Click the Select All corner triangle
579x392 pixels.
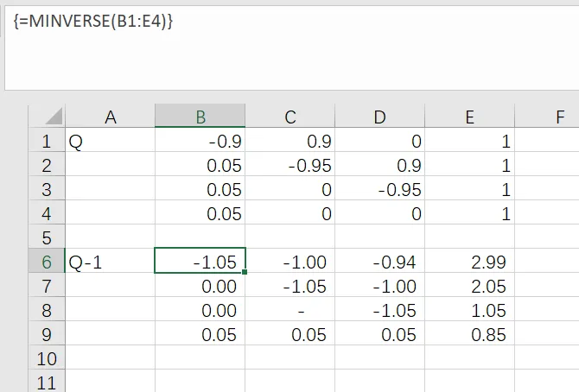click(52, 116)
